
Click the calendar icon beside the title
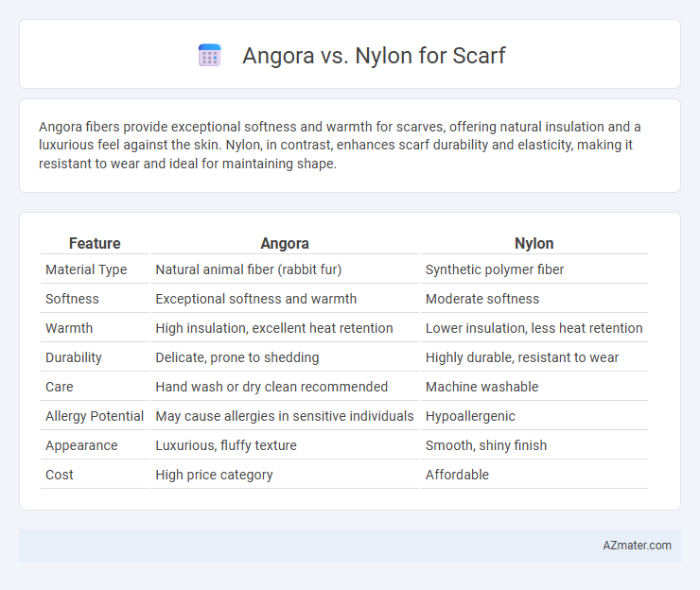pos(209,56)
